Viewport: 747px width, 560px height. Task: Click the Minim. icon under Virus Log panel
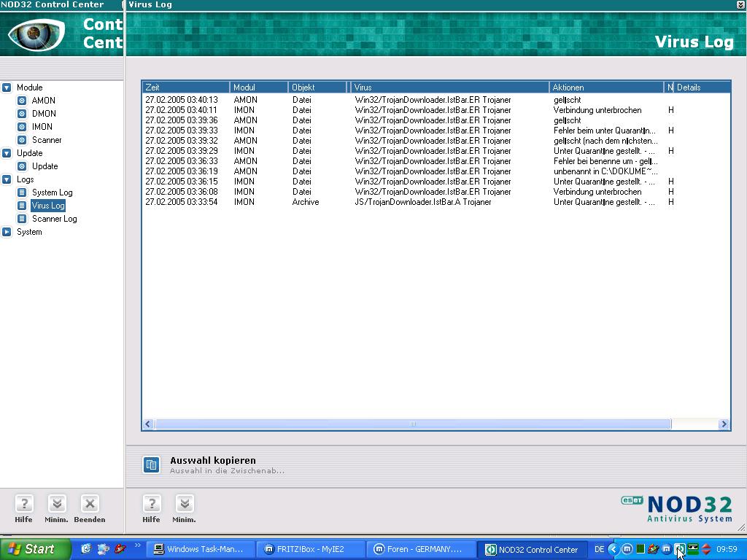tap(185, 503)
